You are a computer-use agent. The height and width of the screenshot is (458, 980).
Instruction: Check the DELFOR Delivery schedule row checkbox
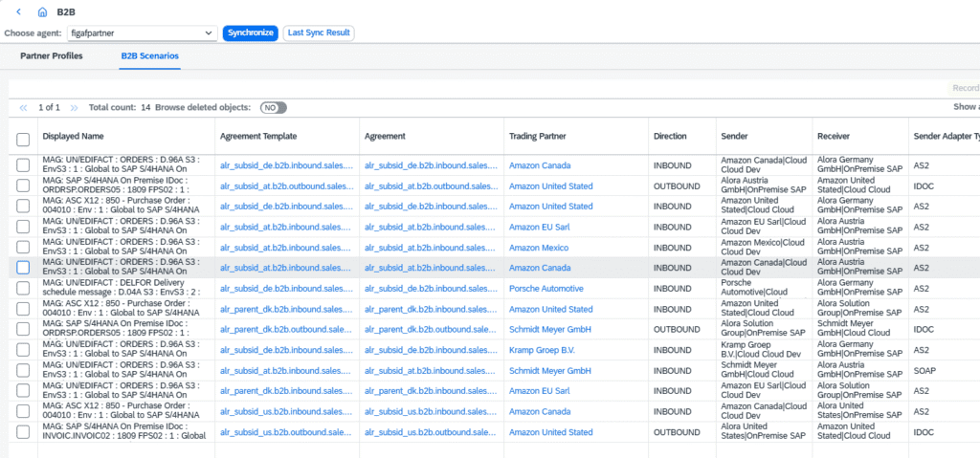pyautogui.click(x=23, y=289)
